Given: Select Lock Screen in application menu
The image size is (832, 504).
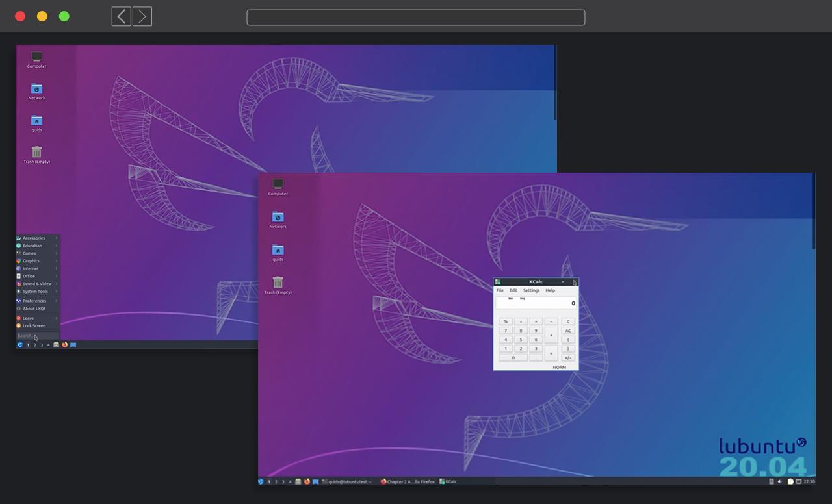Looking at the screenshot, I should pyautogui.click(x=34, y=326).
